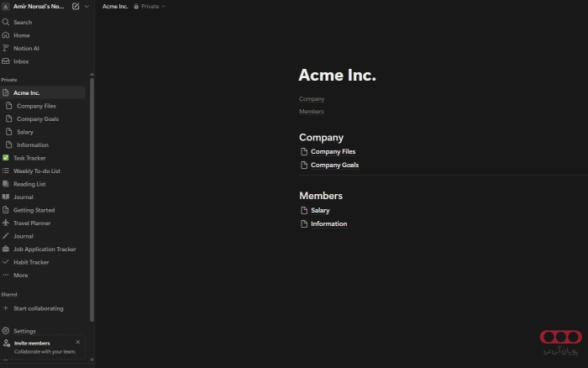
Task: Open Notion AI from the sidebar
Action: click(25, 48)
